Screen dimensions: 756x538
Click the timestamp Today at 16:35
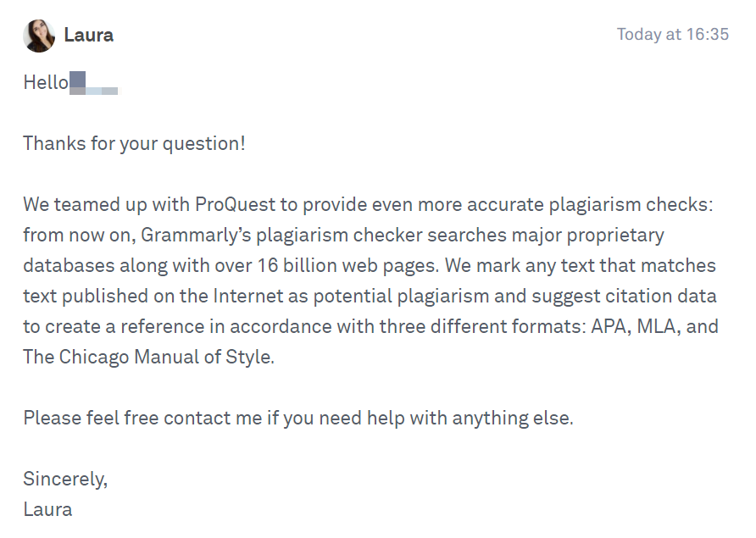click(x=673, y=34)
